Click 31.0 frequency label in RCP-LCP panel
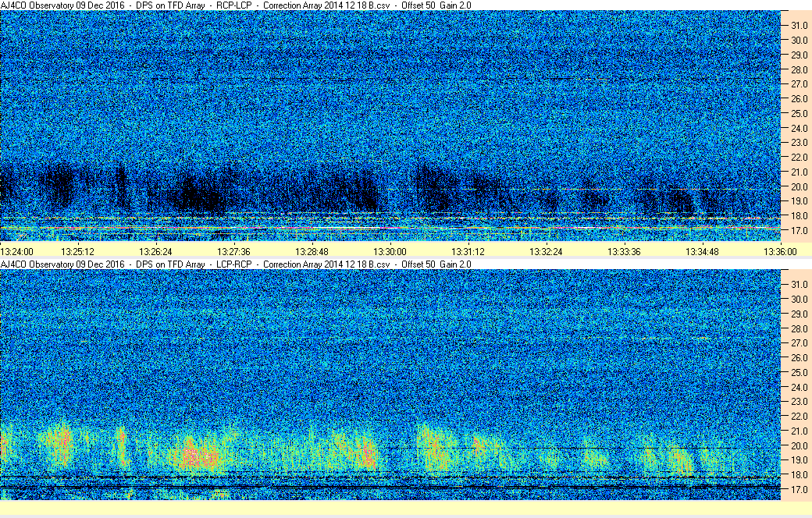This screenshot has width=812, height=518. tap(799, 26)
